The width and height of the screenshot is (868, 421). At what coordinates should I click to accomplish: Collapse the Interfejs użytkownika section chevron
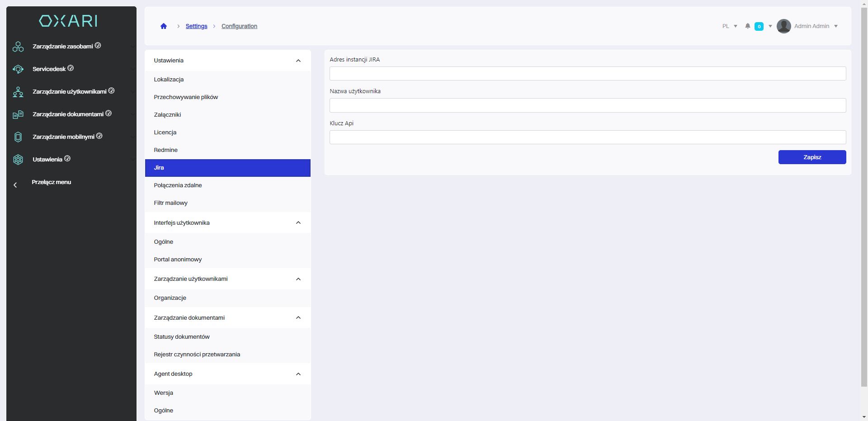point(298,222)
